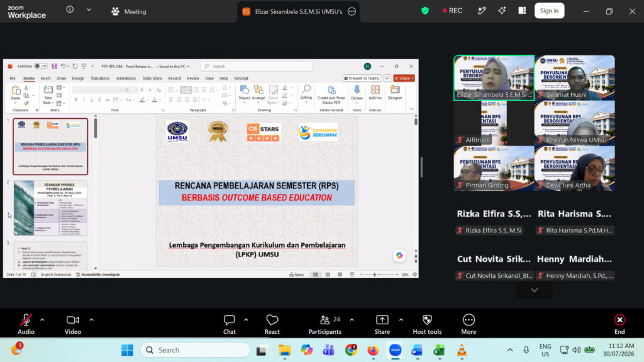
Task: Click Present in Teams button
Action: coord(362,78)
